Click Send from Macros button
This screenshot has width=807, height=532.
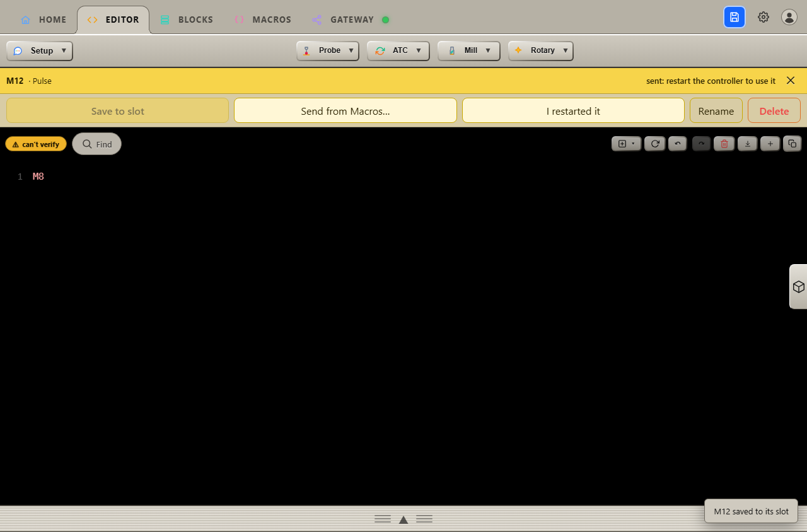click(x=345, y=111)
